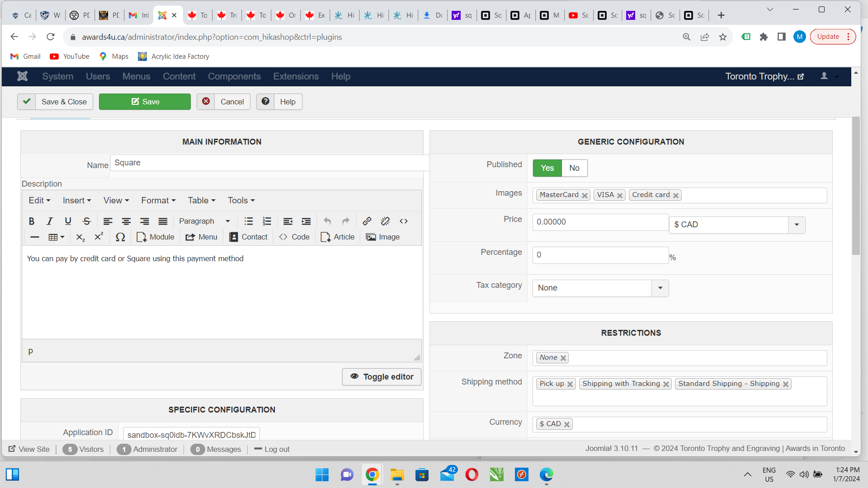Click the page vertical scrollbar
The height and width of the screenshot is (488, 868).
tap(855, 186)
